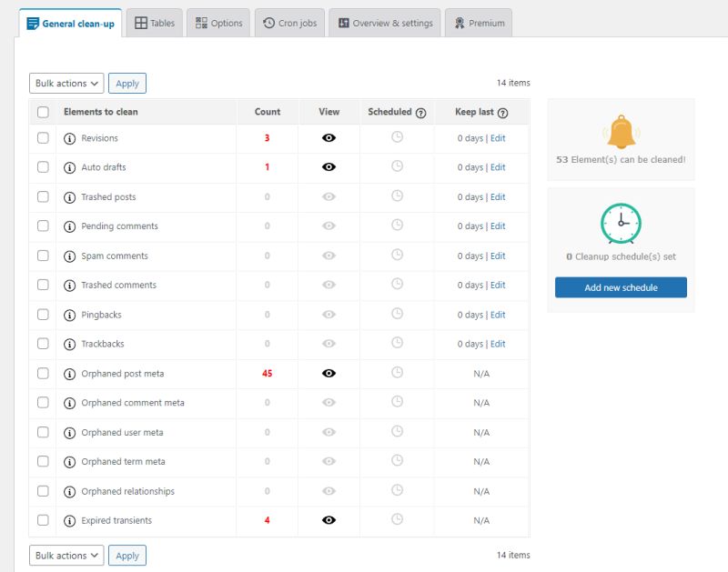The image size is (728, 572).
Task: Check the Revisions row checkbox
Action: [43, 138]
